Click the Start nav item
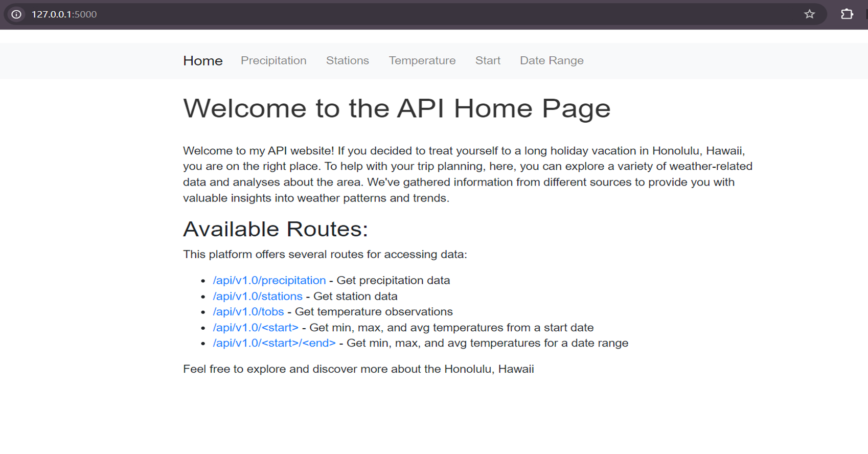The width and height of the screenshot is (868, 454). point(488,61)
